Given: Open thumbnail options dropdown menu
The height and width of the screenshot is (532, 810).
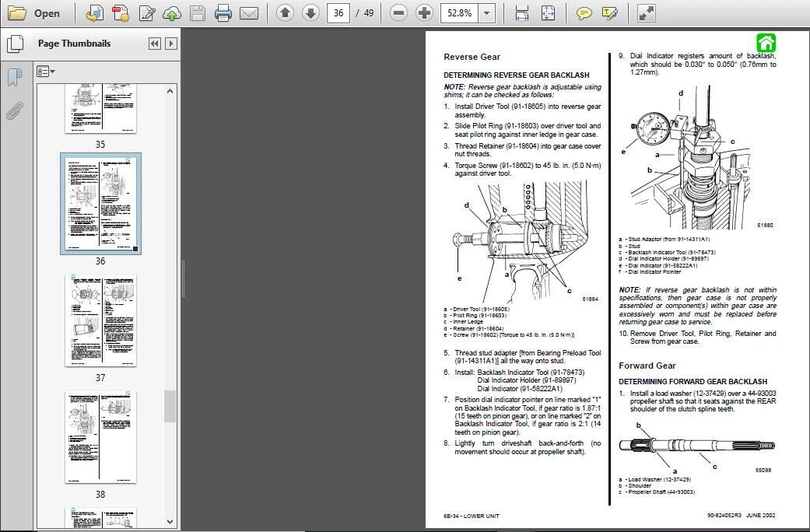Looking at the screenshot, I should pos(45,72).
